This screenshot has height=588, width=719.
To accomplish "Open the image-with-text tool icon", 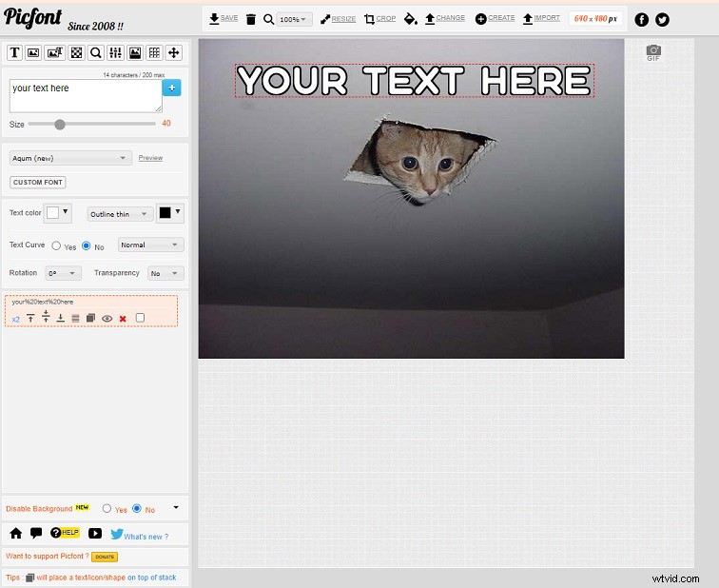I will [x=54, y=52].
